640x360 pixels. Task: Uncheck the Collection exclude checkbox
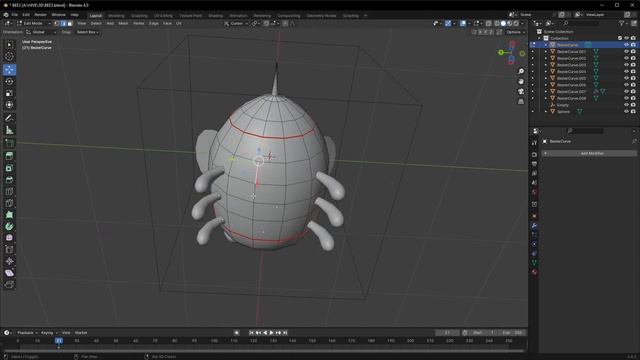click(620, 38)
